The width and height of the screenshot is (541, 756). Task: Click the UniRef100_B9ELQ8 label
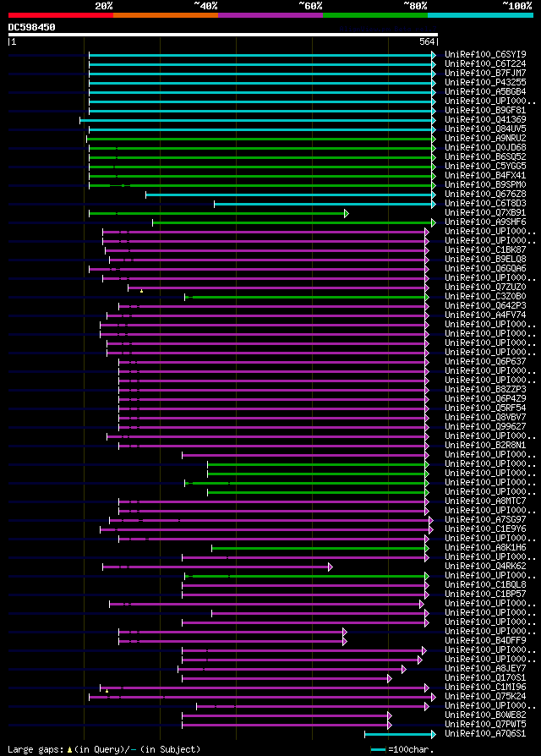pos(485,260)
